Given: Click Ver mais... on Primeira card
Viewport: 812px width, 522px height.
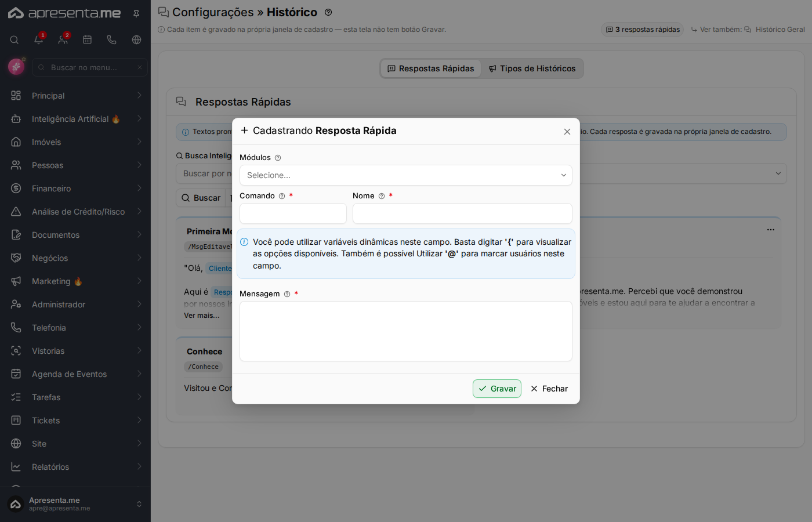Looking at the screenshot, I should point(202,316).
